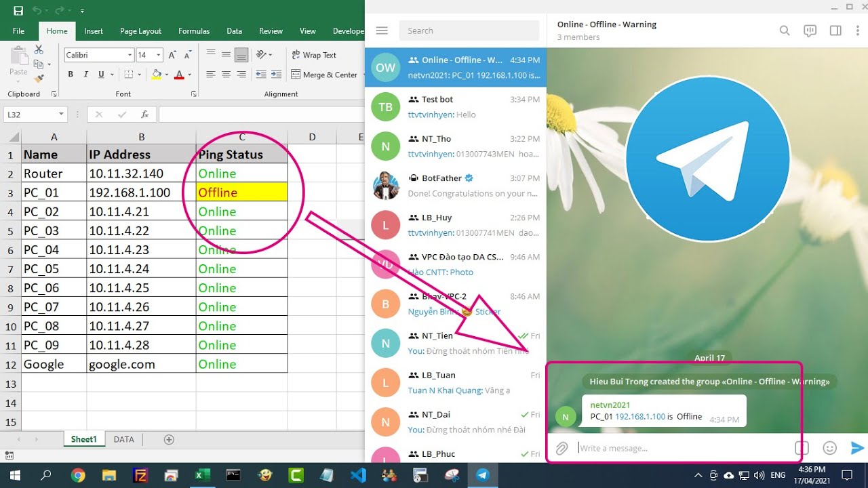Click the yellow Fill Color bucket

coord(157,75)
